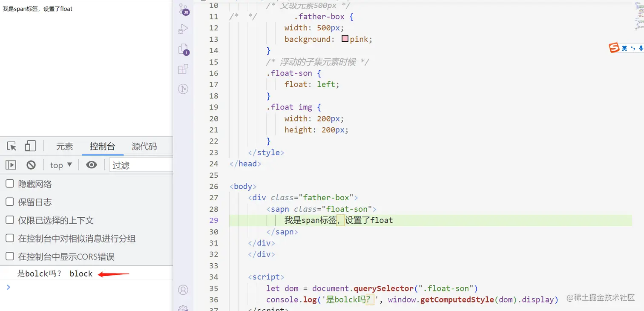Click rendered page text '我是span标签'
644x311 pixels.
pos(37,9)
